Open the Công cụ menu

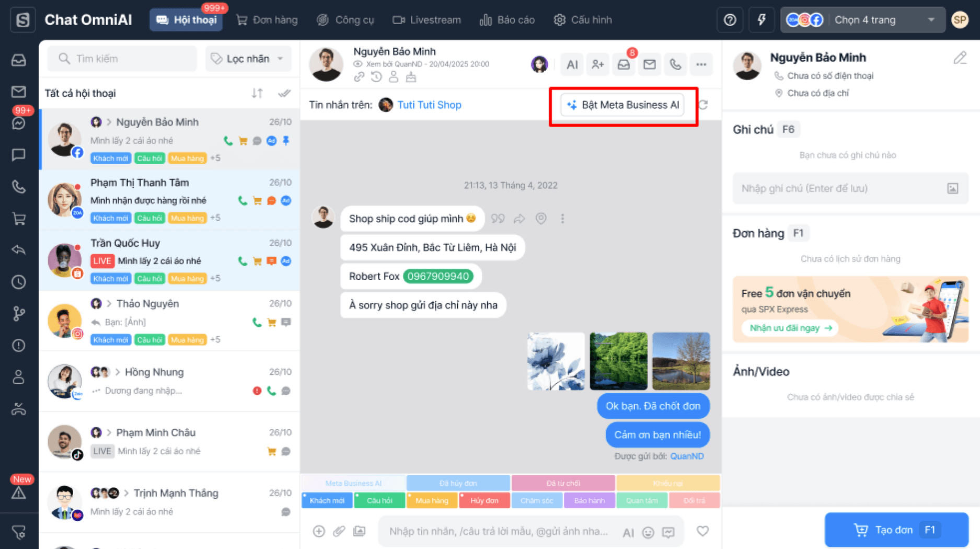(x=345, y=20)
